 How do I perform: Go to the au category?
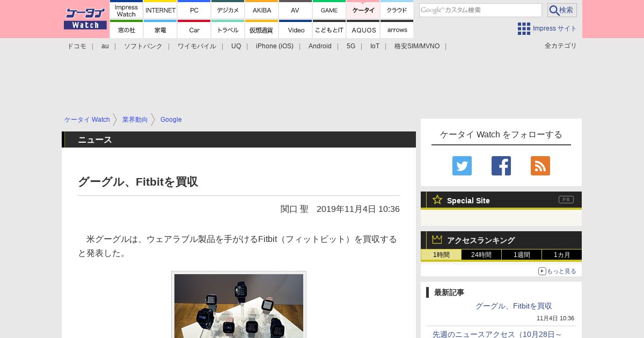(105, 46)
